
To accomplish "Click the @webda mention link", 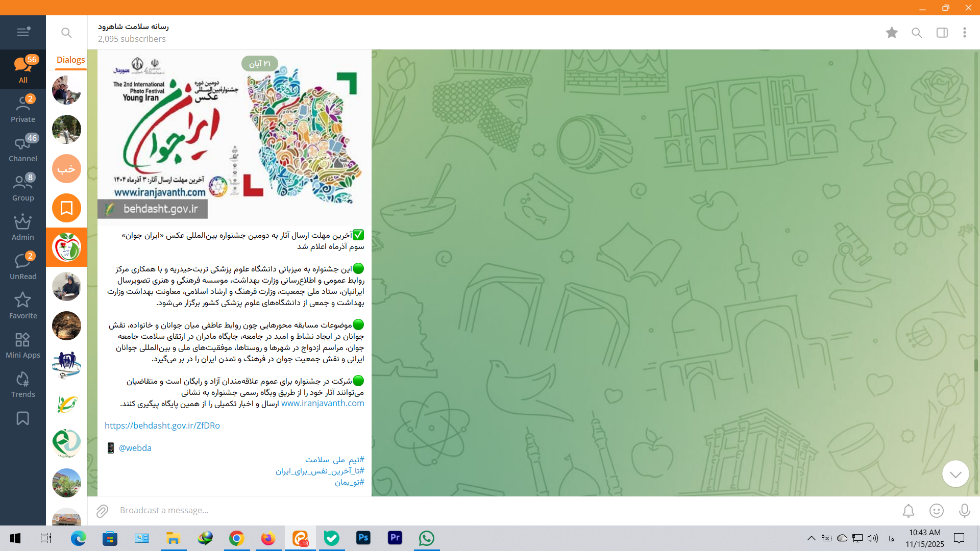I will 135,448.
